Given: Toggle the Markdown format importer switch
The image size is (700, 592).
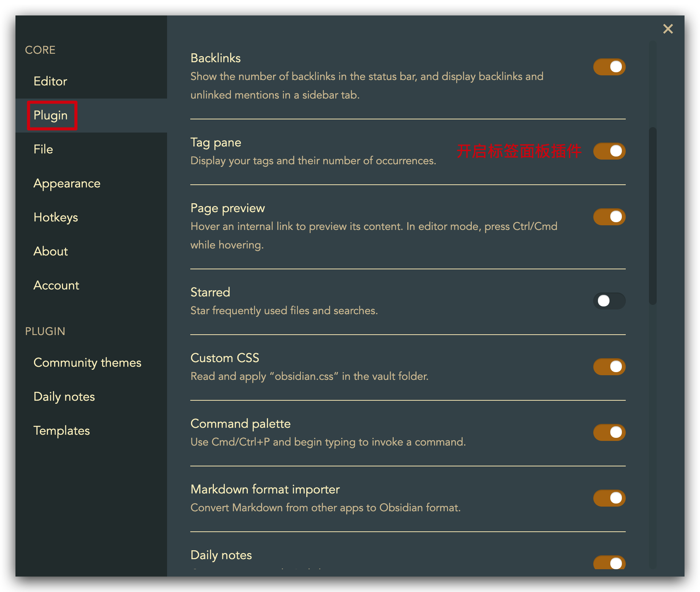Looking at the screenshot, I should pyautogui.click(x=610, y=498).
